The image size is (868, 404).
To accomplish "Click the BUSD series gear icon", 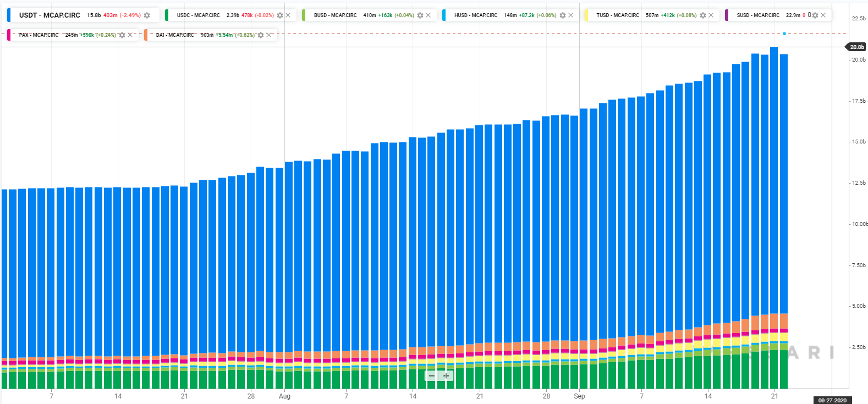I will tap(420, 15).
